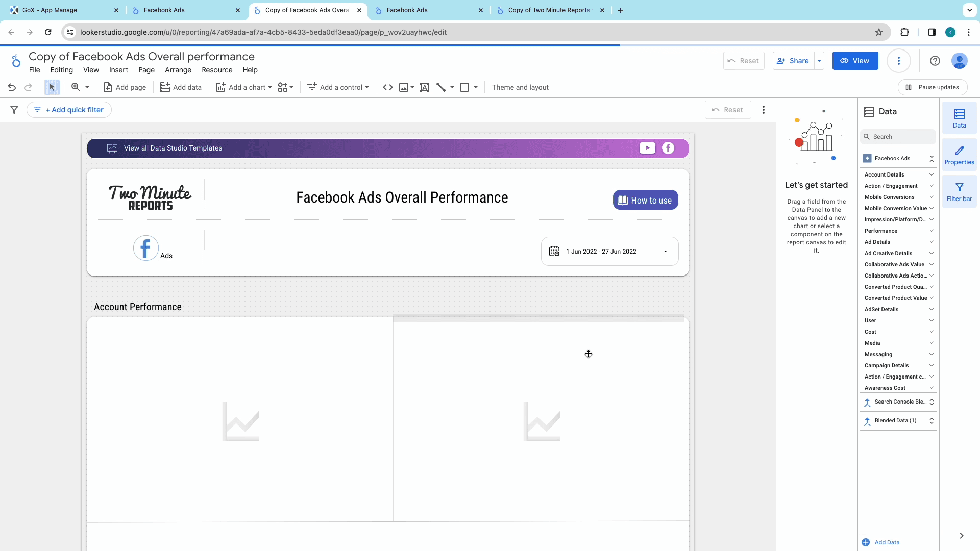The width and height of the screenshot is (980, 551).
Task: Open browser extensions puzzle icon
Action: [904, 32]
